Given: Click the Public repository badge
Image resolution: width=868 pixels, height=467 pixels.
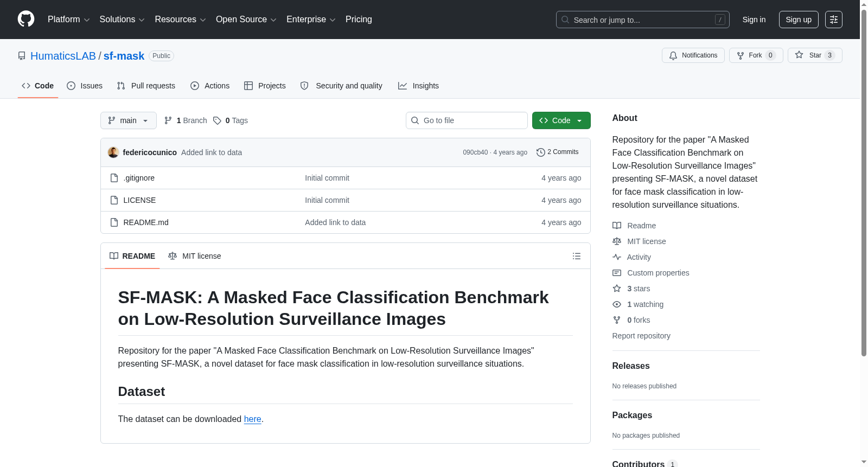Looking at the screenshot, I should pyautogui.click(x=161, y=56).
